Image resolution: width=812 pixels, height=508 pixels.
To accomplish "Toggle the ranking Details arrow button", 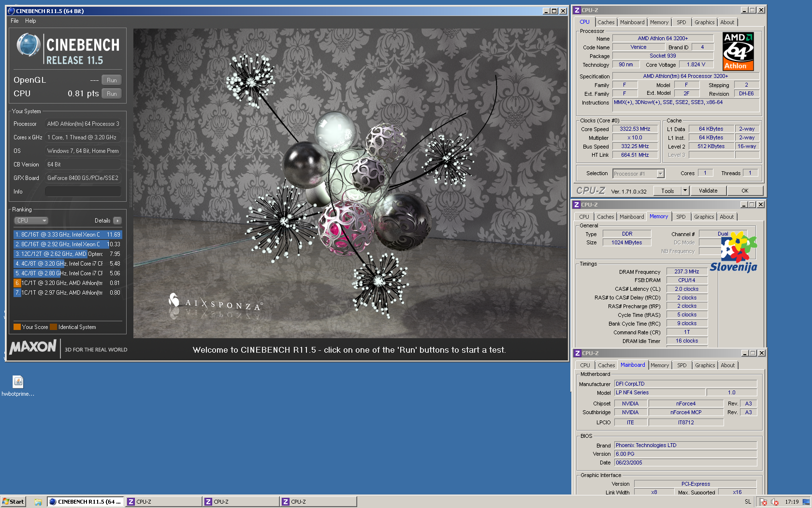I will tap(117, 221).
